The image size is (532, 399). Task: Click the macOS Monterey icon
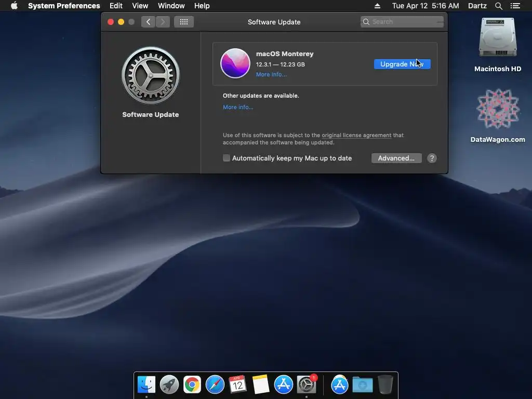[235, 63]
